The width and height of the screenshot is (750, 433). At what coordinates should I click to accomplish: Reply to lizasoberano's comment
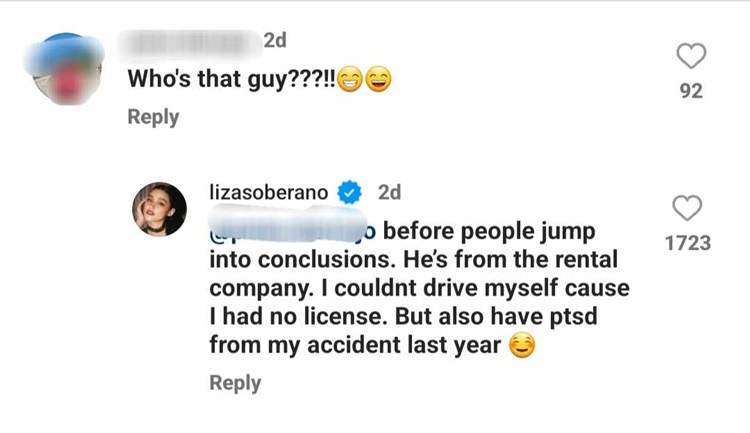[x=235, y=383]
